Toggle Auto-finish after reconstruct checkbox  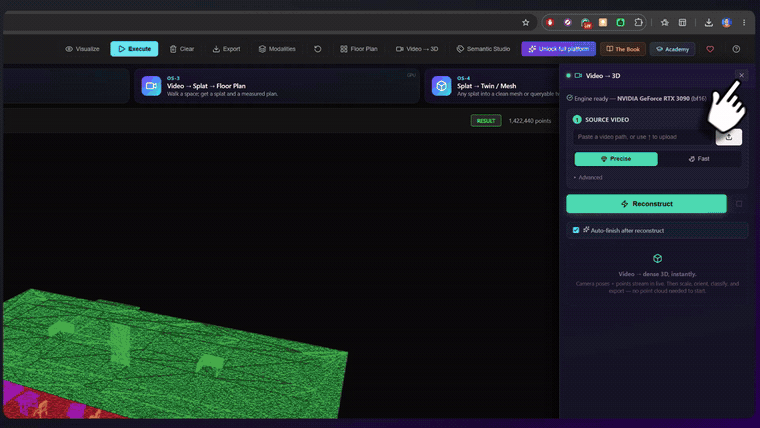click(576, 230)
